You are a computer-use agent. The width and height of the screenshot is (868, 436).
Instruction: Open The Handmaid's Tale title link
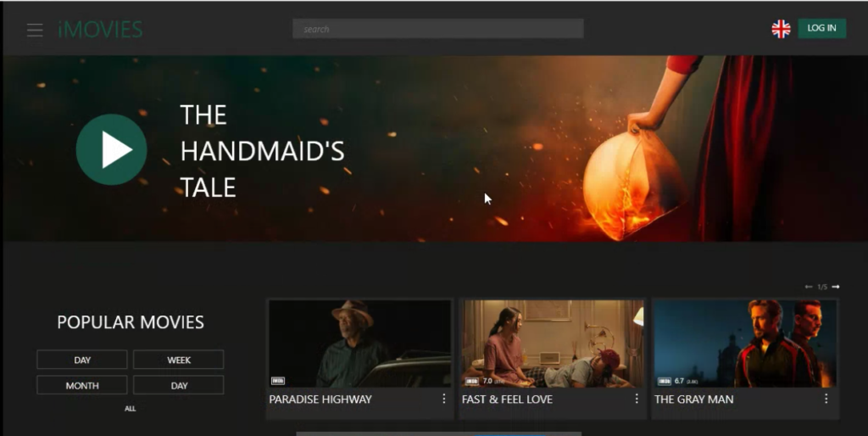coord(262,151)
